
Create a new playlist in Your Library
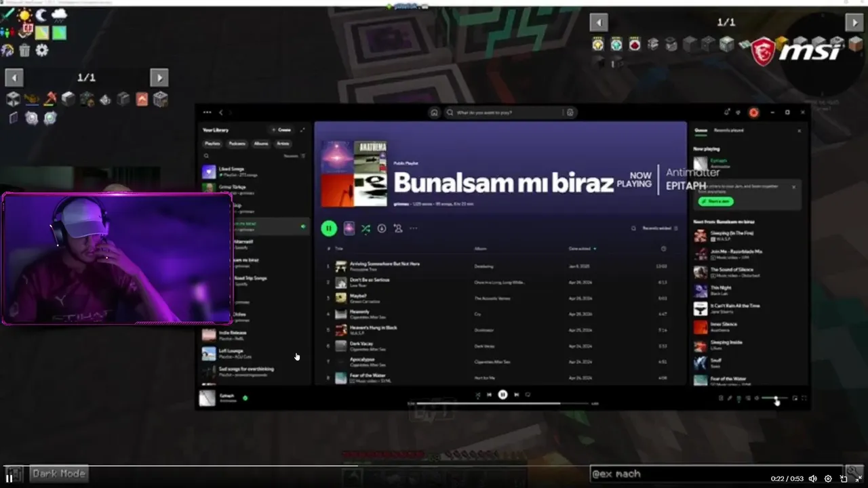tap(281, 129)
